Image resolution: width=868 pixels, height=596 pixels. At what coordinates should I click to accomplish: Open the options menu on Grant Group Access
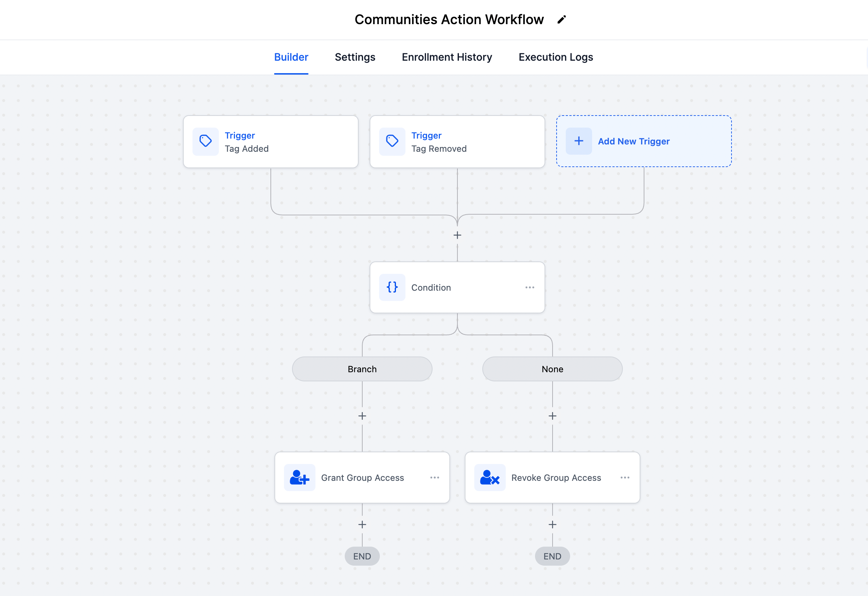435,477
